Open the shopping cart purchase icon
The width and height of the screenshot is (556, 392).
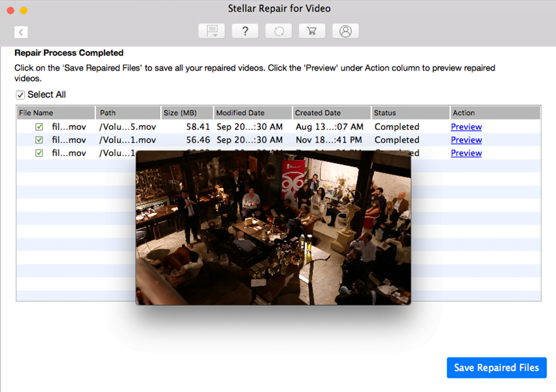[312, 31]
